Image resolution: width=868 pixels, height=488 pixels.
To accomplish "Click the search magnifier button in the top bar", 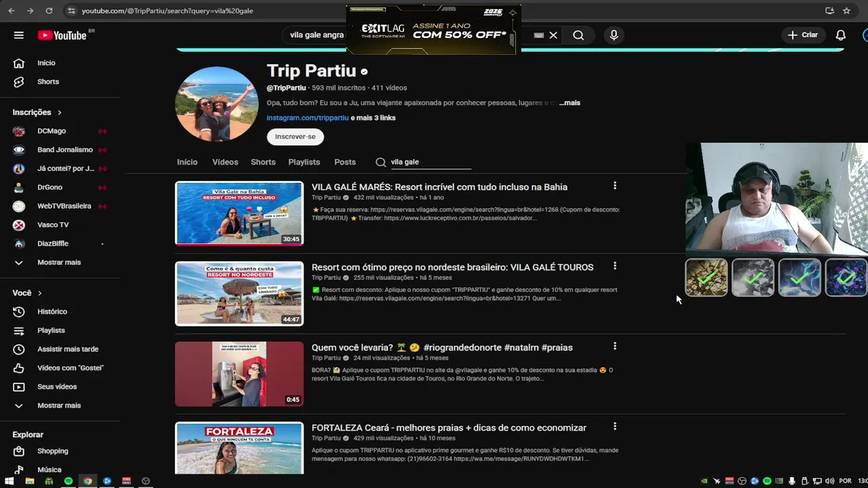I will (x=578, y=35).
